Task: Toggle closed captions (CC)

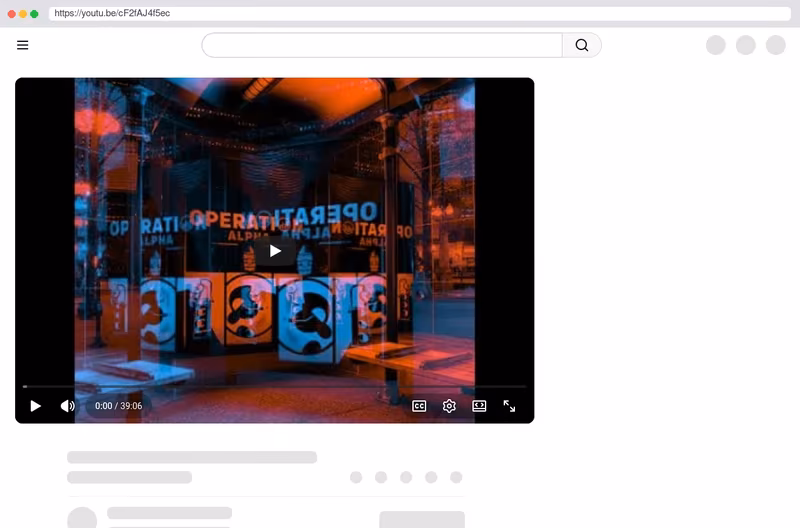Action: [419, 406]
